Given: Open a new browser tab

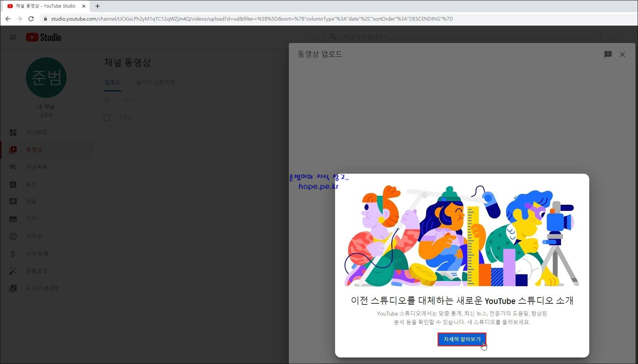Looking at the screenshot, I should click(97, 6).
